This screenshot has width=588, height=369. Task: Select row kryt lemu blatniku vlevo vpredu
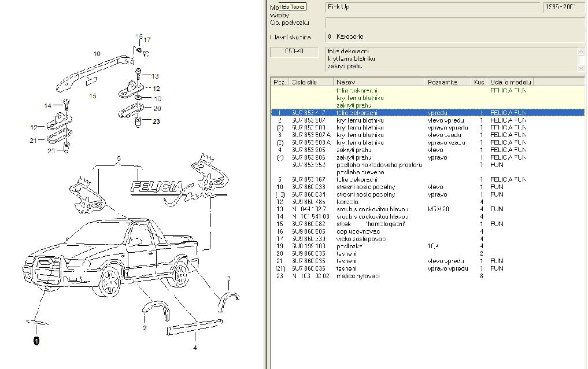[x=427, y=120]
